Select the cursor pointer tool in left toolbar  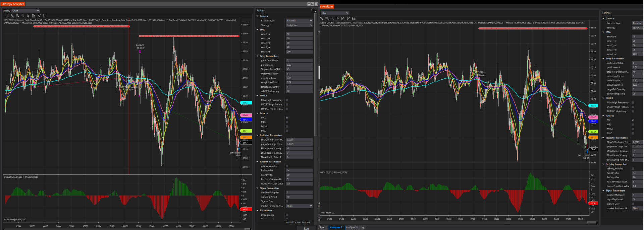point(28,16)
